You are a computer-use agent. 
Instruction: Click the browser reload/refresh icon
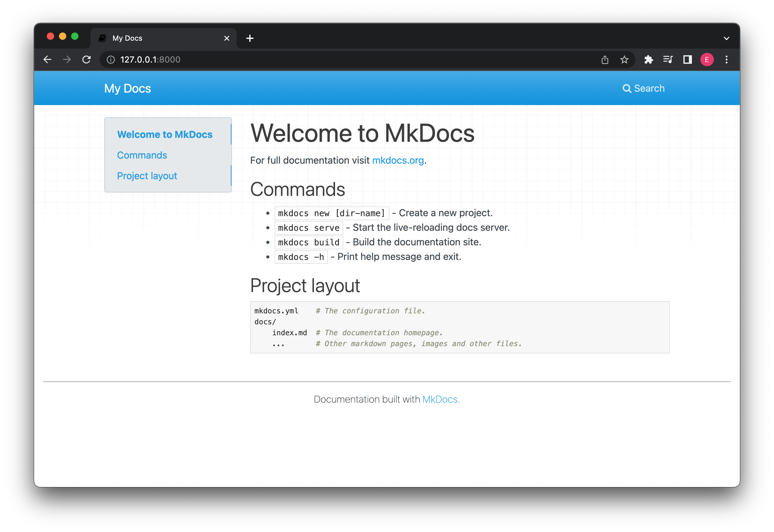86,59
